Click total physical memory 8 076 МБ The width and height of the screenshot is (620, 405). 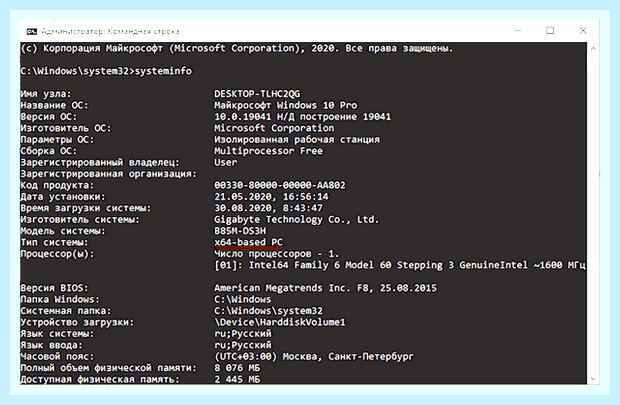pyautogui.click(x=237, y=368)
